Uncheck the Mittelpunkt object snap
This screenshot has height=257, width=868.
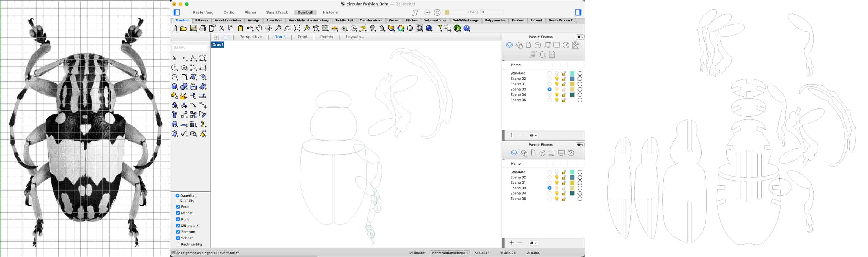[178, 226]
